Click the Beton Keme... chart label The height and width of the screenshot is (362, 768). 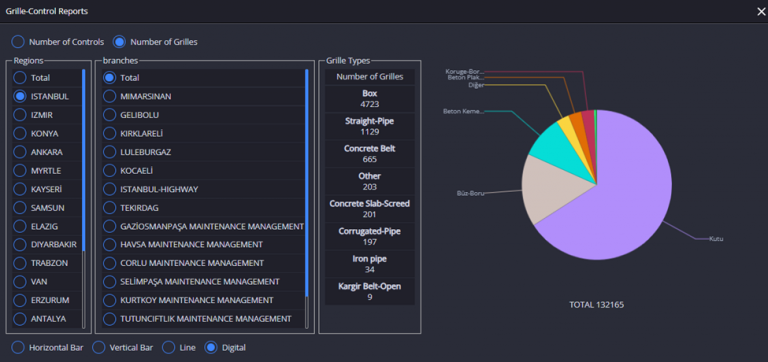tap(463, 111)
